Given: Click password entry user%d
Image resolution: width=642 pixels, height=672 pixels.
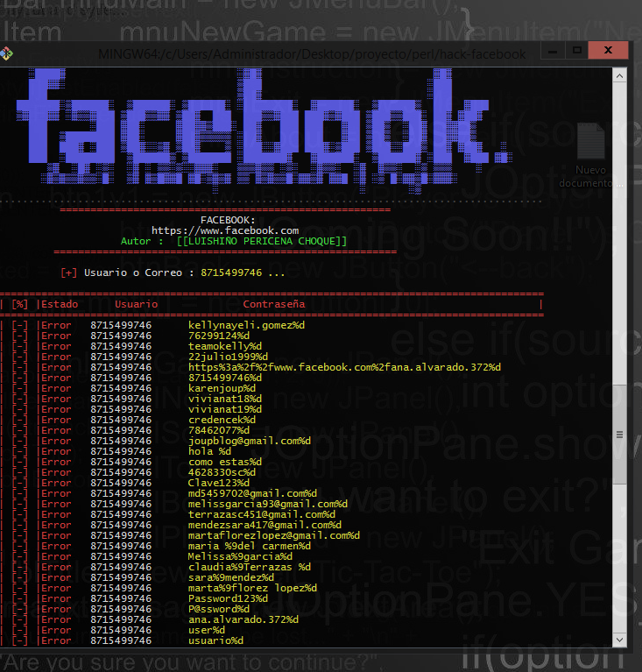Looking at the screenshot, I should pos(207,630).
